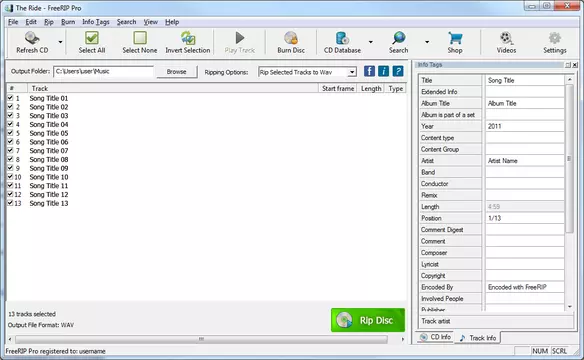Uncheck track 1 Song Title 01
584x360 pixels.
coord(10,98)
